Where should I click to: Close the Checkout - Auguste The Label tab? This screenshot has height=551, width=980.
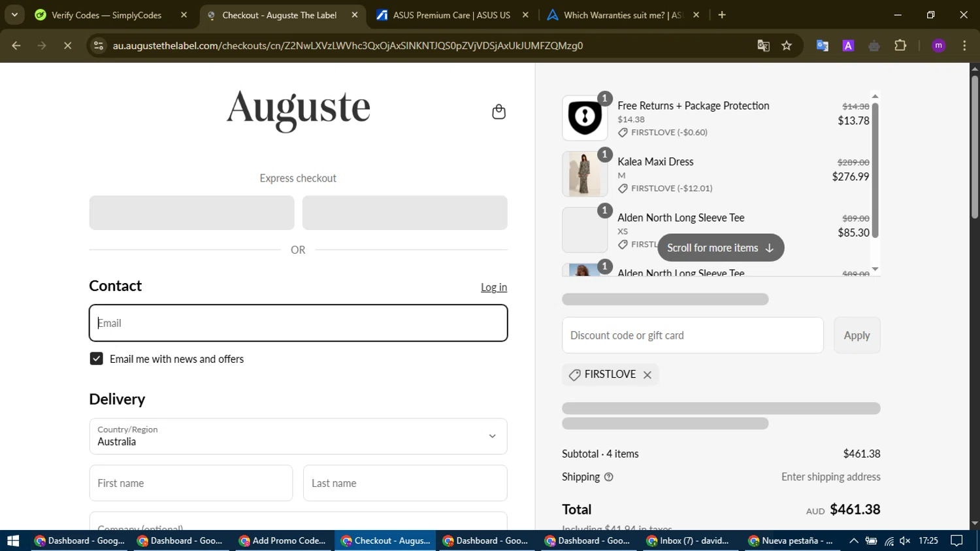[x=355, y=15]
